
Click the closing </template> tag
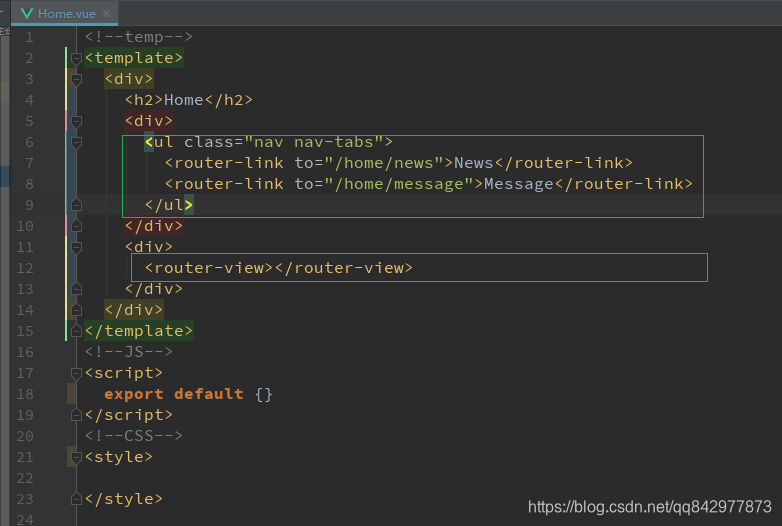pyautogui.click(x=139, y=331)
